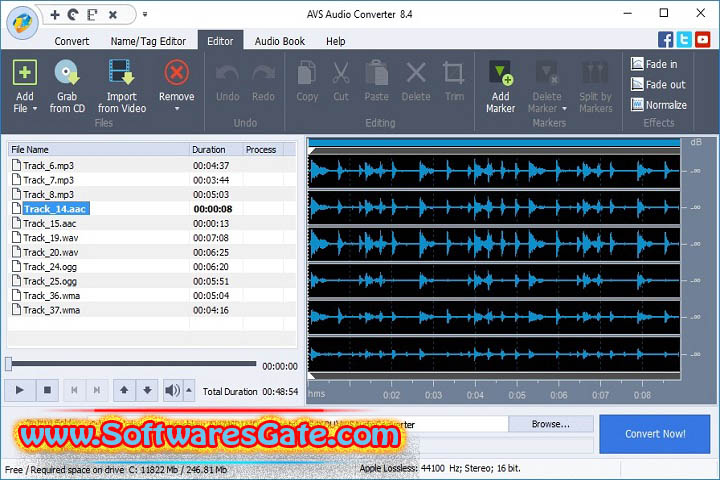This screenshot has width=720, height=480.
Task: Click Split by Markers icon
Action: [595, 73]
